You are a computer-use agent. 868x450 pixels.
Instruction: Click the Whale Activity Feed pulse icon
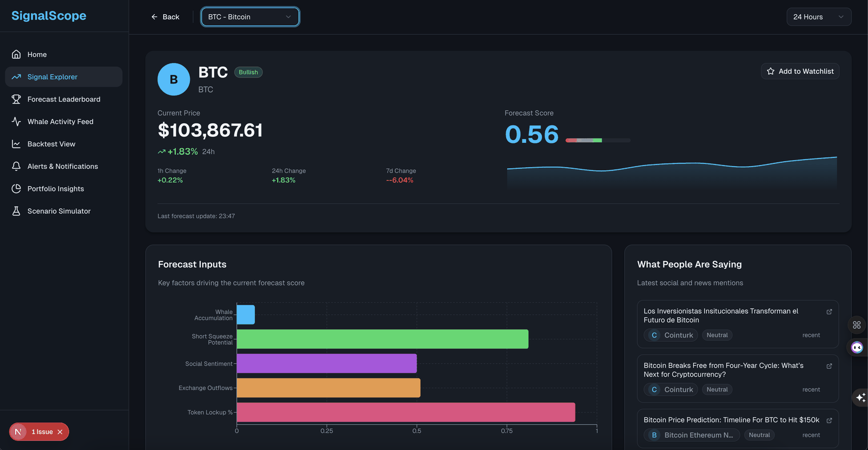point(16,122)
